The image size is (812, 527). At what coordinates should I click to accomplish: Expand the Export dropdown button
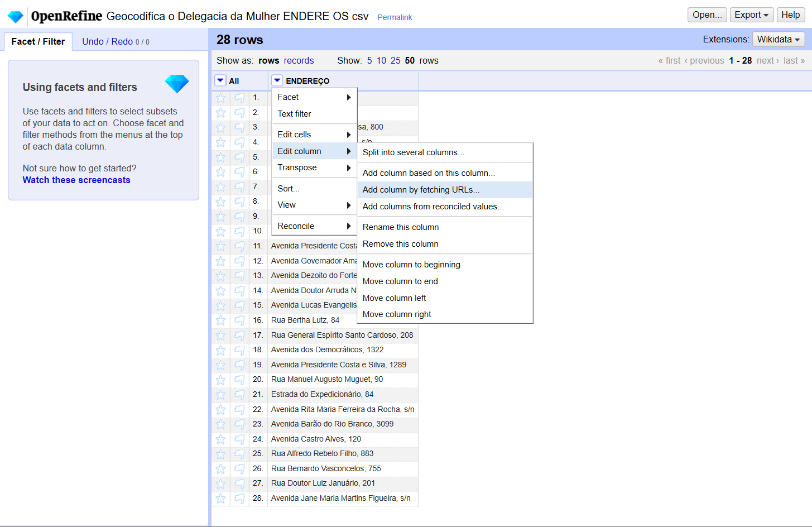(x=751, y=15)
